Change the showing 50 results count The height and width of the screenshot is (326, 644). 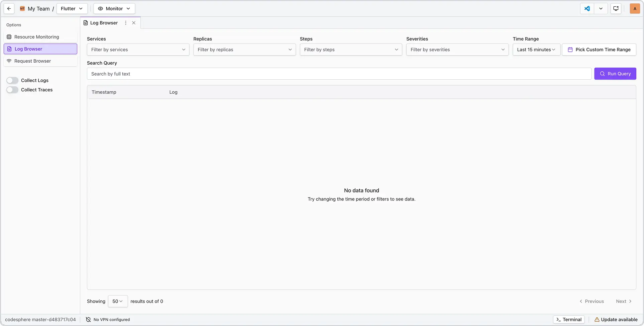click(x=117, y=301)
